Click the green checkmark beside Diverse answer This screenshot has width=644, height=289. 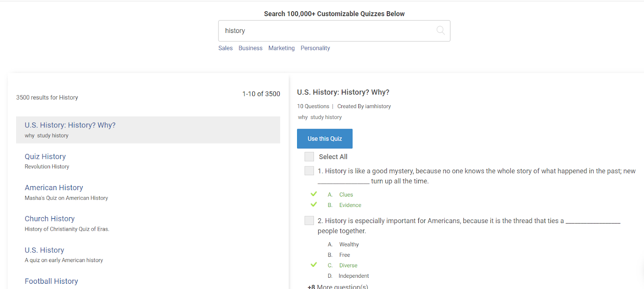click(314, 265)
